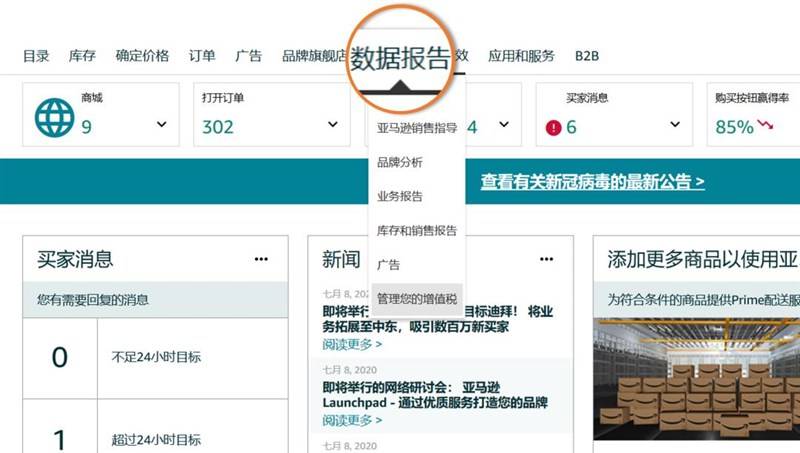Image resolution: width=800 pixels, height=453 pixels.
Task: Open the 买家消息 panel three-dot menu
Action: pyautogui.click(x=261, y=259)
